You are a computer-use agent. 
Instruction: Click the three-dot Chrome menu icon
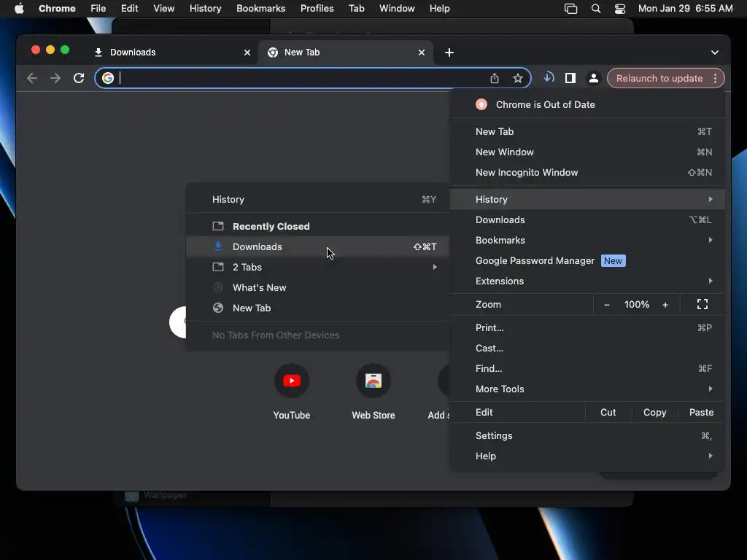click(715, 78)
